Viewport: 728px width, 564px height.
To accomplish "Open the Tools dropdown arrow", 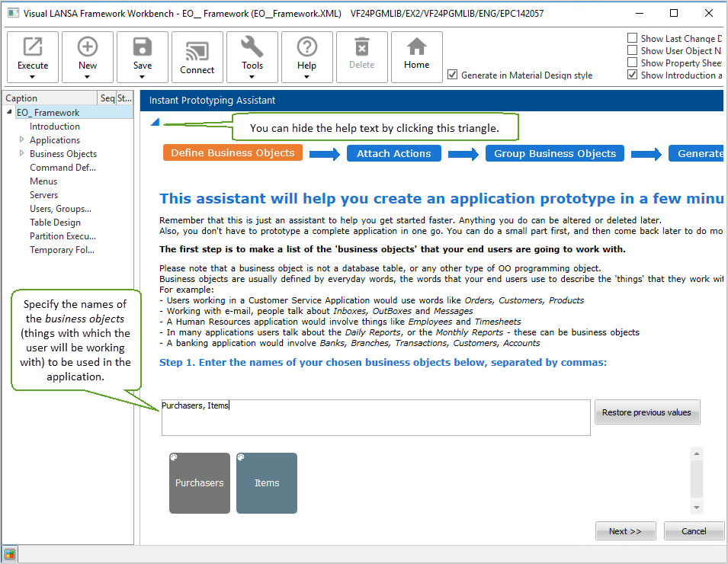I will [252, 76].
